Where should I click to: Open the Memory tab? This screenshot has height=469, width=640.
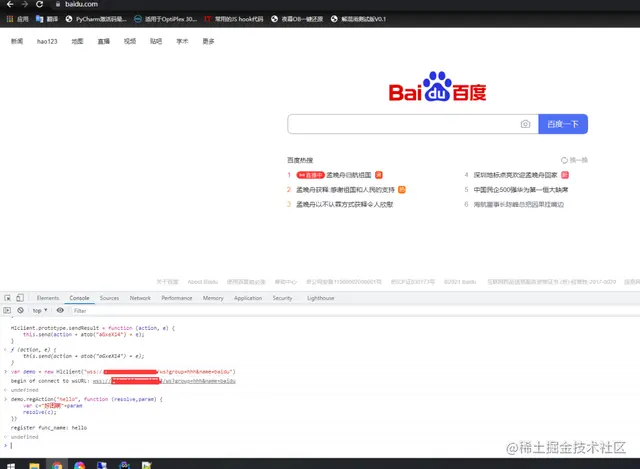[x=213, y=298]
